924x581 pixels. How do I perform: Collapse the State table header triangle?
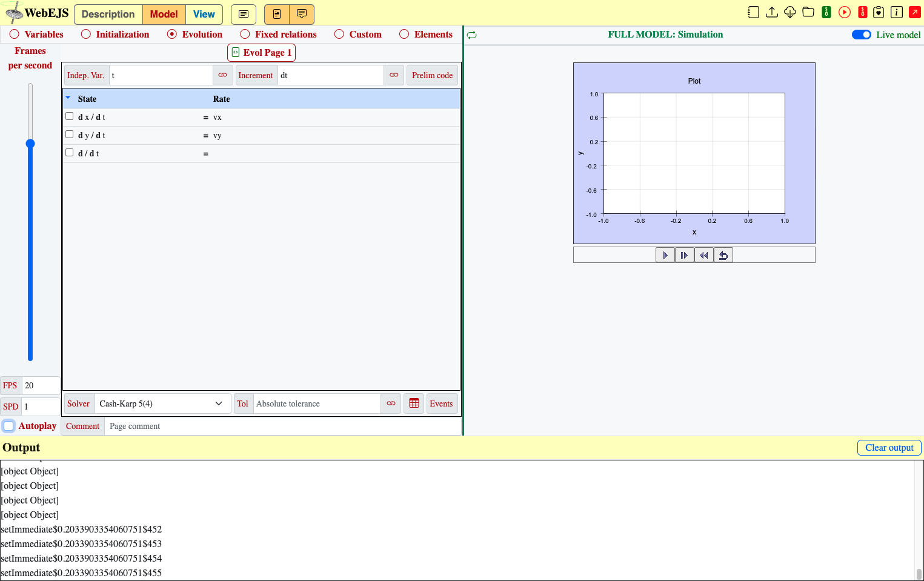[68, 98]
